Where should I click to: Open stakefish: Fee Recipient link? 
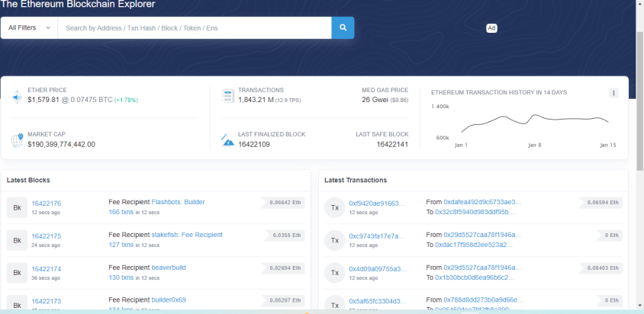(x=187, y=235)
